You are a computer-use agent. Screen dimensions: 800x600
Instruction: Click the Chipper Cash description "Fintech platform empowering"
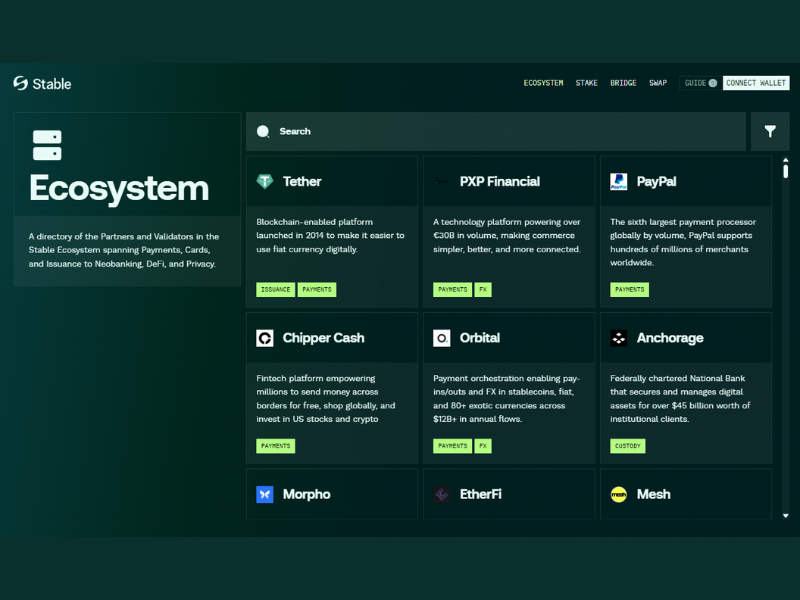click(326, 399)
